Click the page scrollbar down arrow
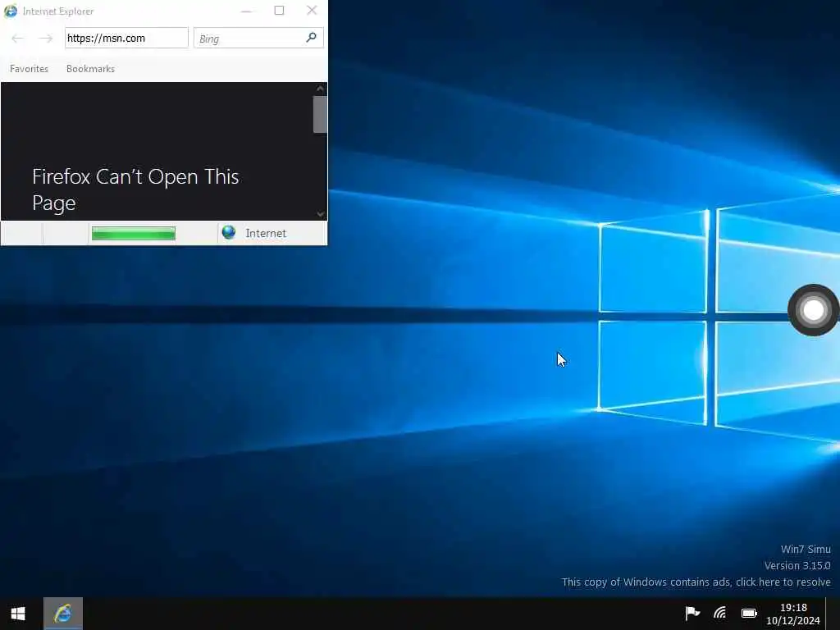Screen dimensions: 840x630 coord(321,214)
